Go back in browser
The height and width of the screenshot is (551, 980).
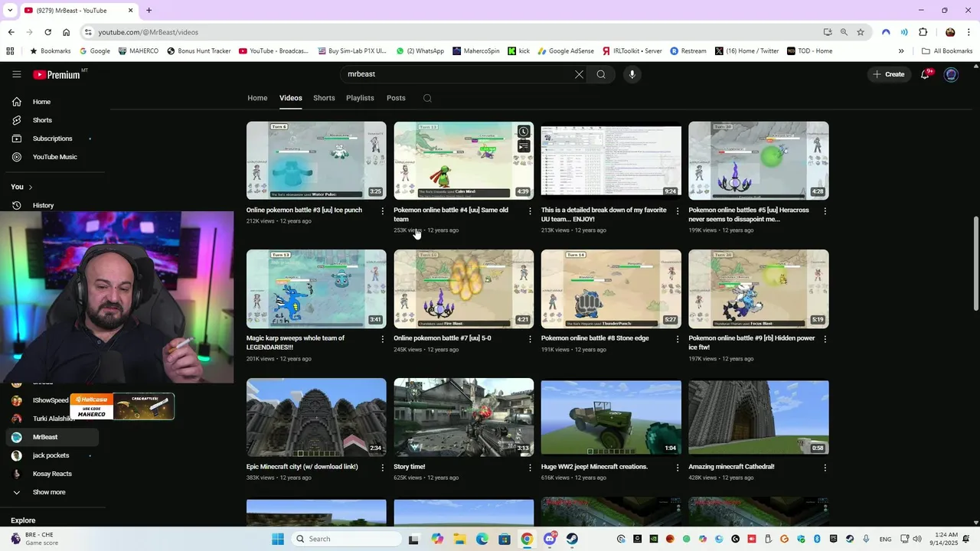tap(11, 32)
